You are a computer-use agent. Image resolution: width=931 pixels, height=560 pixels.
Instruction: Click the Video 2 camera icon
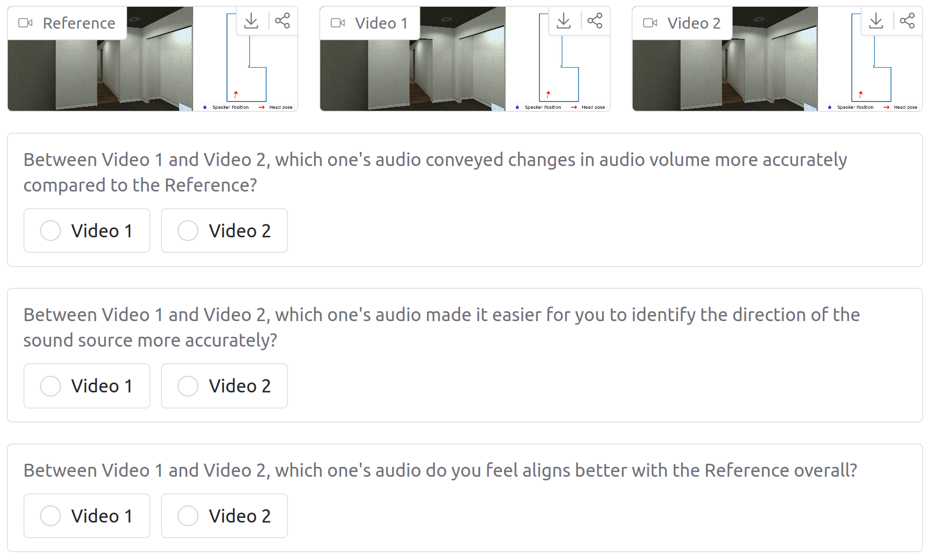coord(650,23)
